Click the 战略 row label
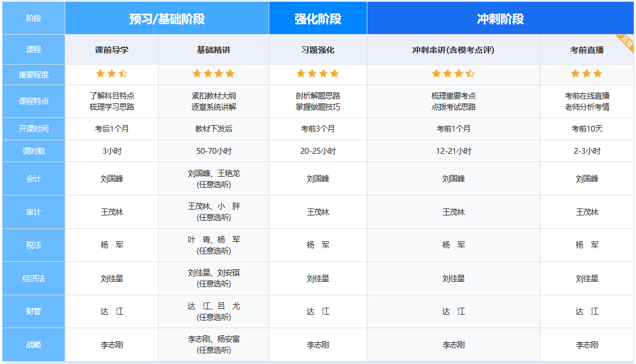Screen dimensions: 636x364 pyautogui.click(x=34, y=345)
